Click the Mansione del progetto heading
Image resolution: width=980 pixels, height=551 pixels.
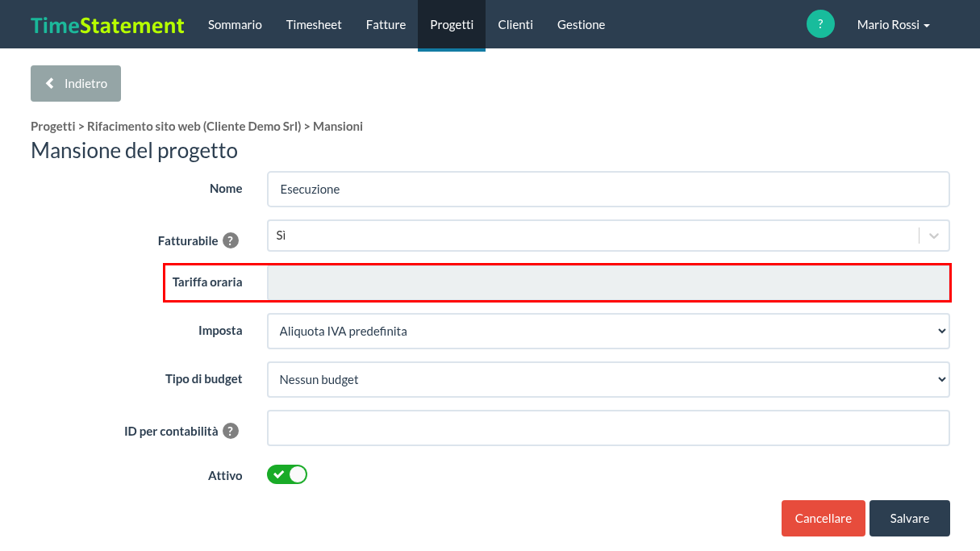(134, 151)
